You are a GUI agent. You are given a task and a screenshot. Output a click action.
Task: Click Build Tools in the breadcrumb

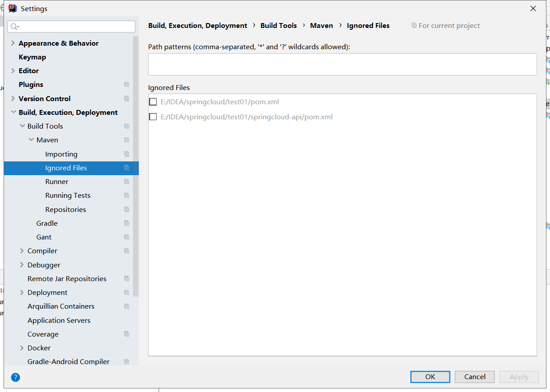(x=279, y=26)
